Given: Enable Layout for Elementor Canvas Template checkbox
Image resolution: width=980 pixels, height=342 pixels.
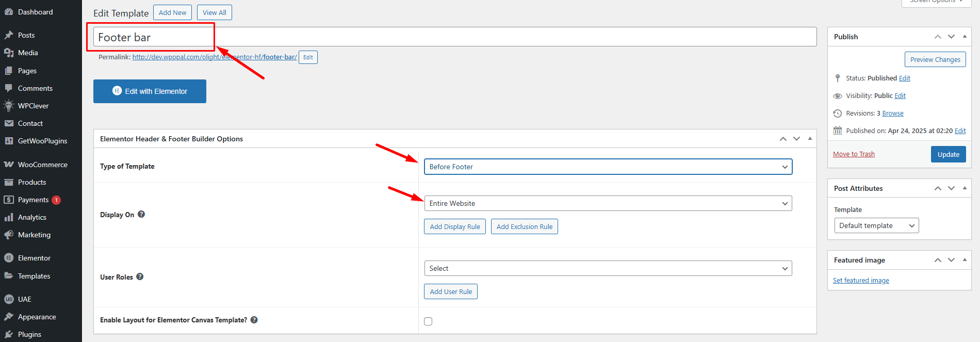Looking at the screenshot, I should tap(428, 321).
